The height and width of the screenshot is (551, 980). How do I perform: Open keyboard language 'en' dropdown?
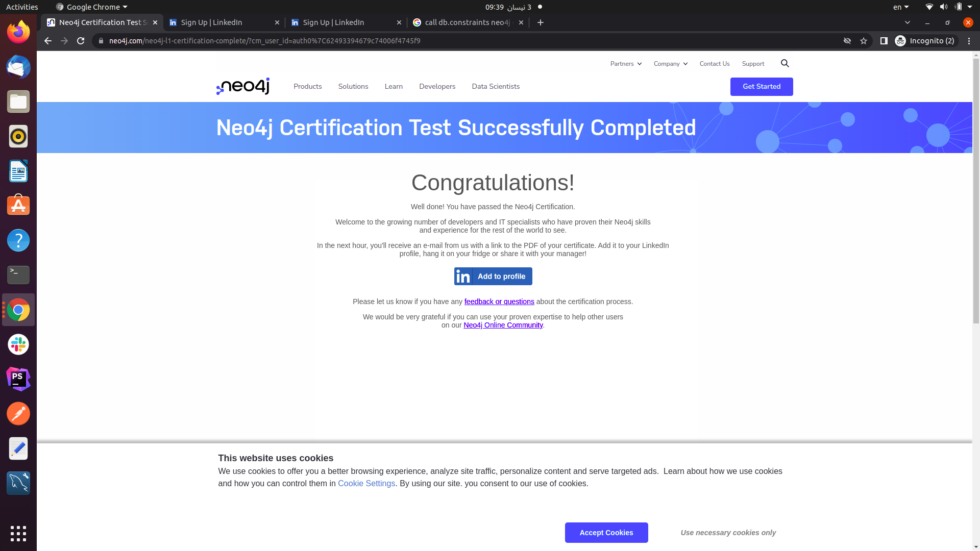pos(900,7)
